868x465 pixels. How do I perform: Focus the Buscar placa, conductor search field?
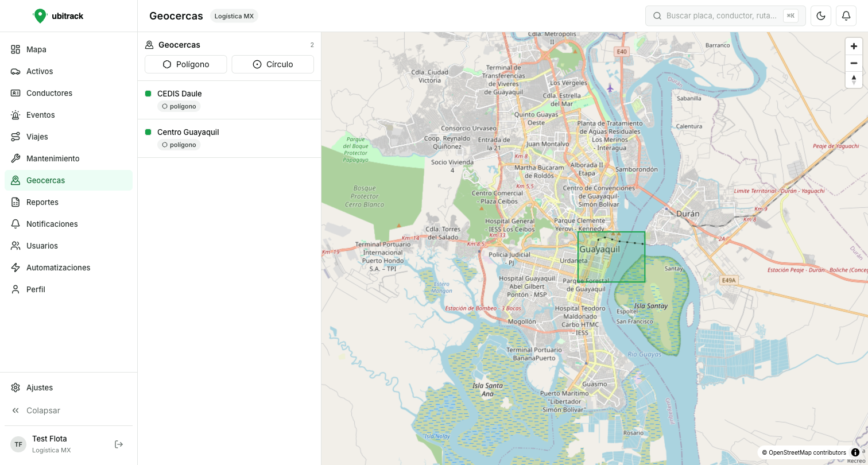point(726,16)
